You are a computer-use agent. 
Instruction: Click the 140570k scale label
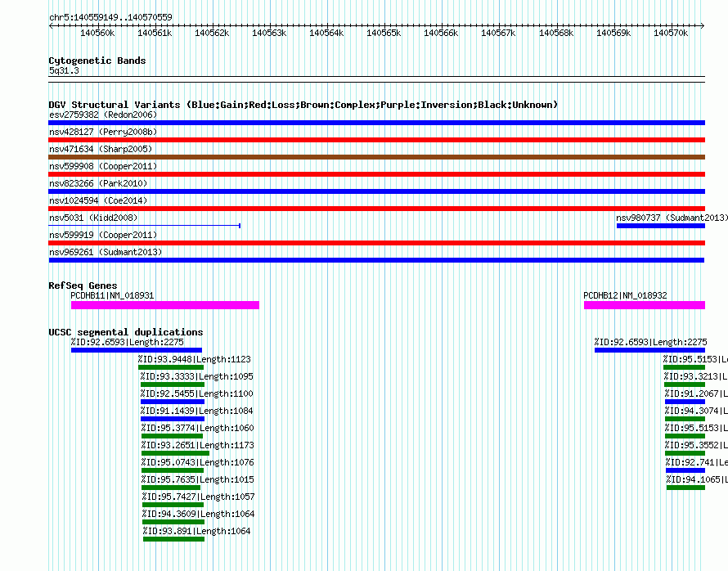(671, 33)
